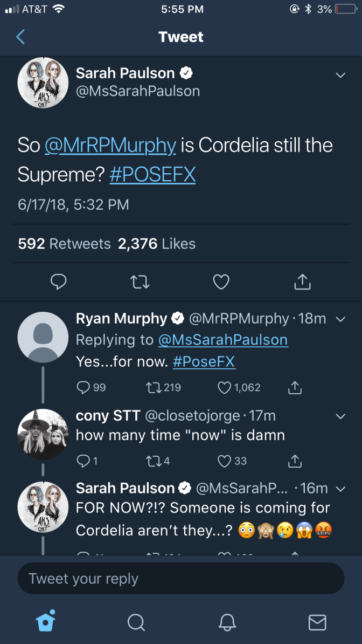Expand options chevron on Ryan Murphy's reply
362x644 pixels.
point(340,319)
